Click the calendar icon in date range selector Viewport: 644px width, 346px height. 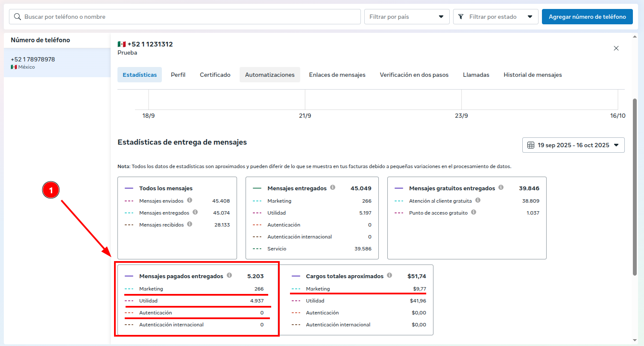click(531, 145)
